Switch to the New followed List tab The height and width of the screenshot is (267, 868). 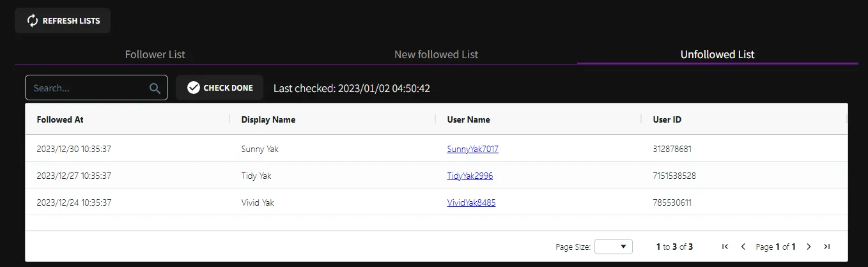coord(436,54)
